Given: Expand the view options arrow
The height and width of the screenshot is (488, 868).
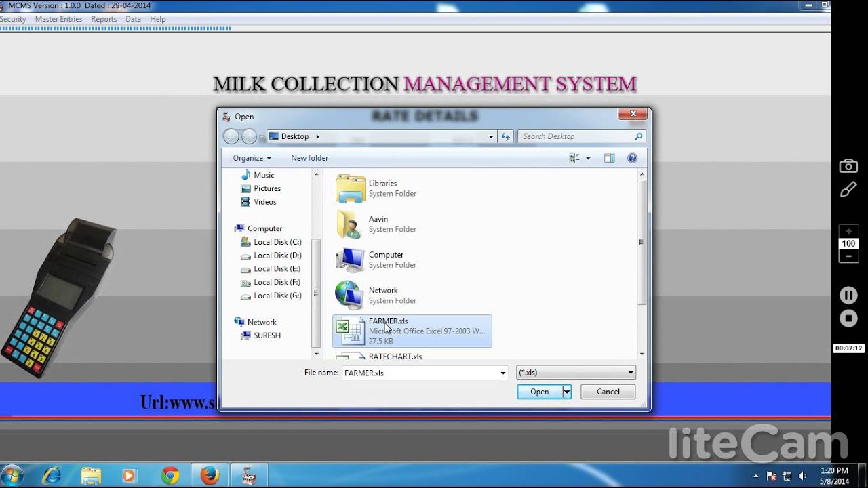Looking at the screenshot, I should [x=588, y=158].
